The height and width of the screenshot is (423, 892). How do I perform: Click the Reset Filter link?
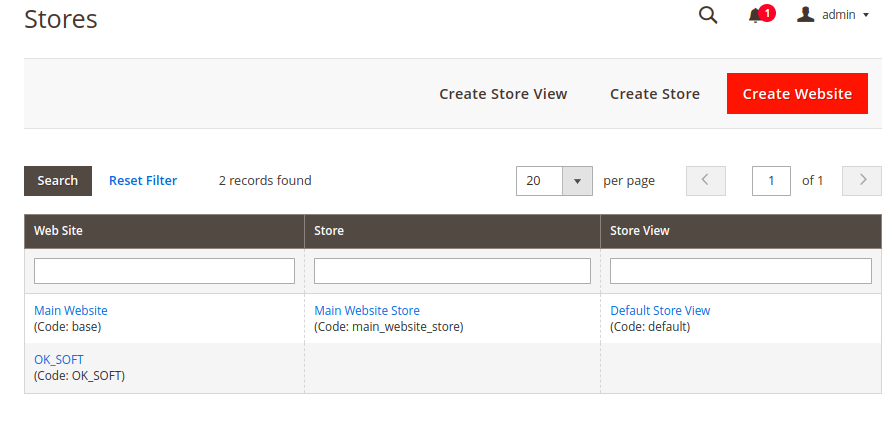pos(143,181)
